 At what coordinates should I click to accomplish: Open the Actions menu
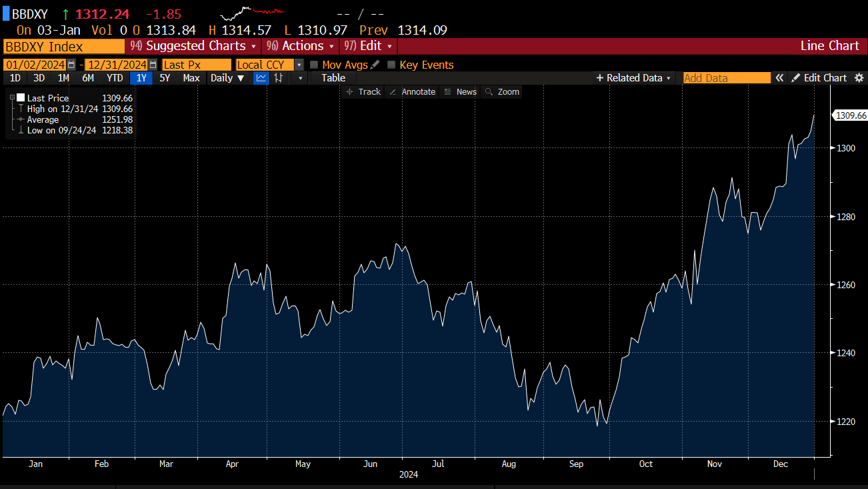point(303,46)
